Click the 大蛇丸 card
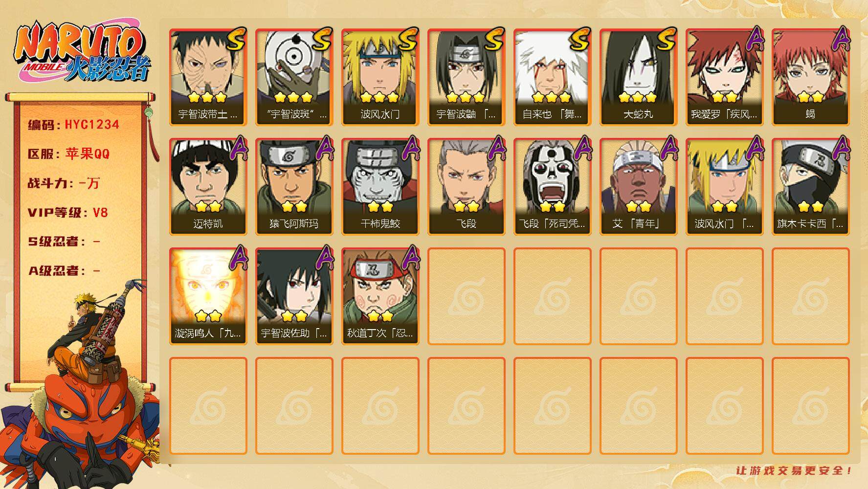This screenshot has width=868, height=489. [639, 77]
